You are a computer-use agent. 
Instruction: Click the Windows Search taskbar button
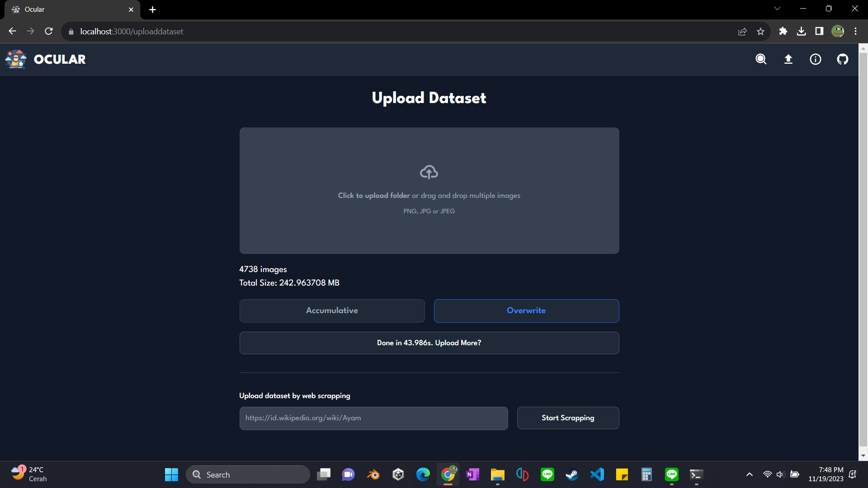click(x=249, y=474)
